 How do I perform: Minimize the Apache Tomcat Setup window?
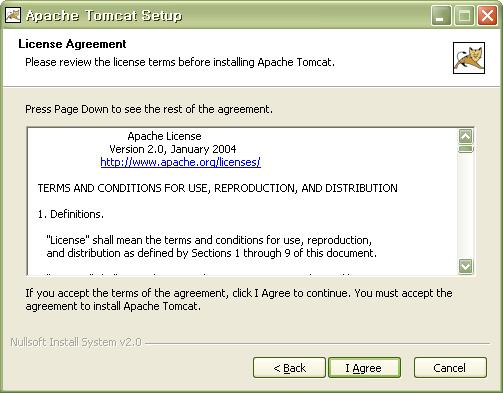point(441,15)
